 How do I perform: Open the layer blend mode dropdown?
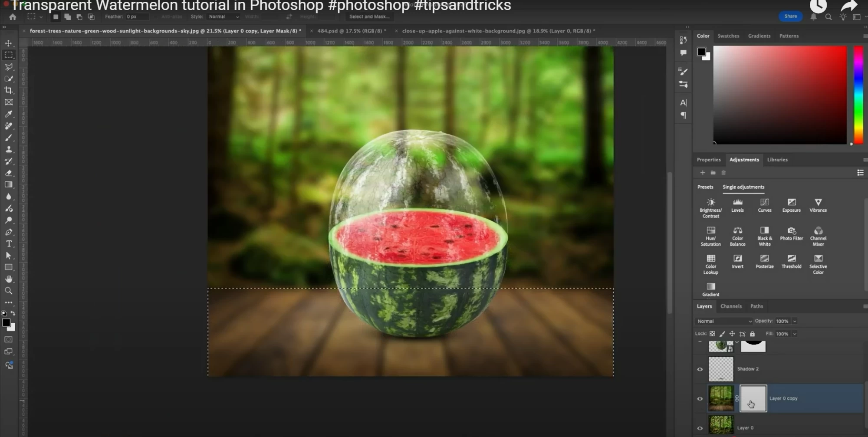pyautogui.click(x=723, y=321)
